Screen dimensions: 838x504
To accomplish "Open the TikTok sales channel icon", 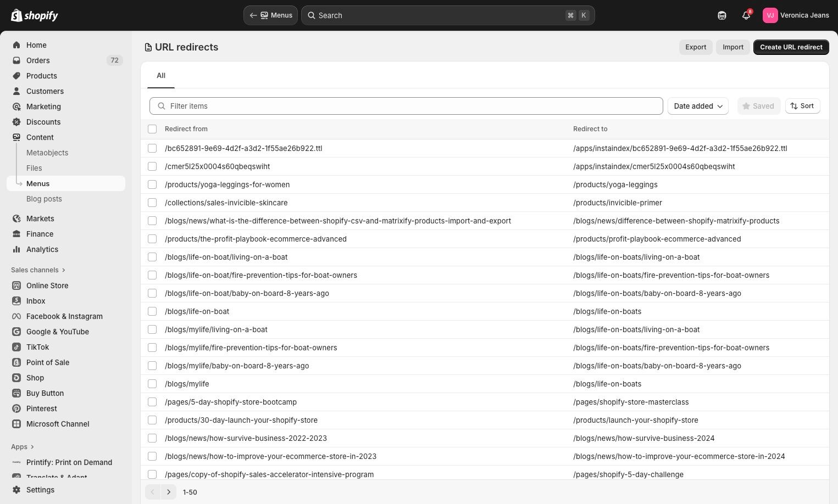I will click(x=16, y=347).
